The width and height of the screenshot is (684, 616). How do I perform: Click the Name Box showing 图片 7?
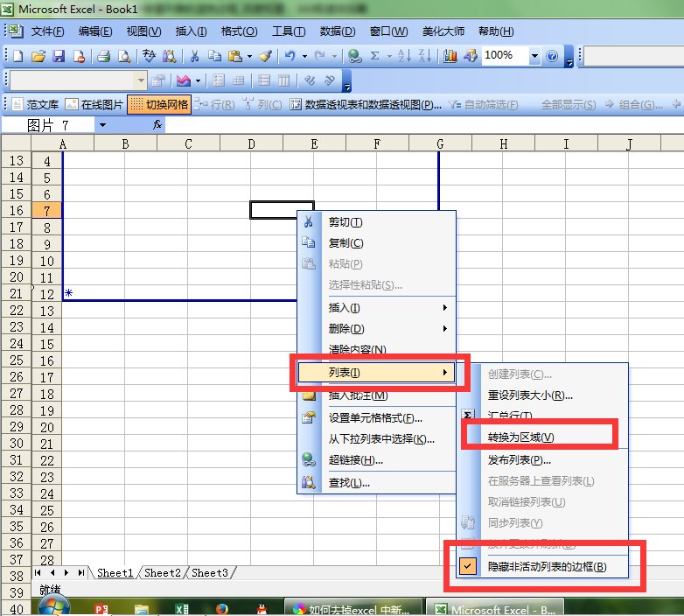[x=48, y=125]
